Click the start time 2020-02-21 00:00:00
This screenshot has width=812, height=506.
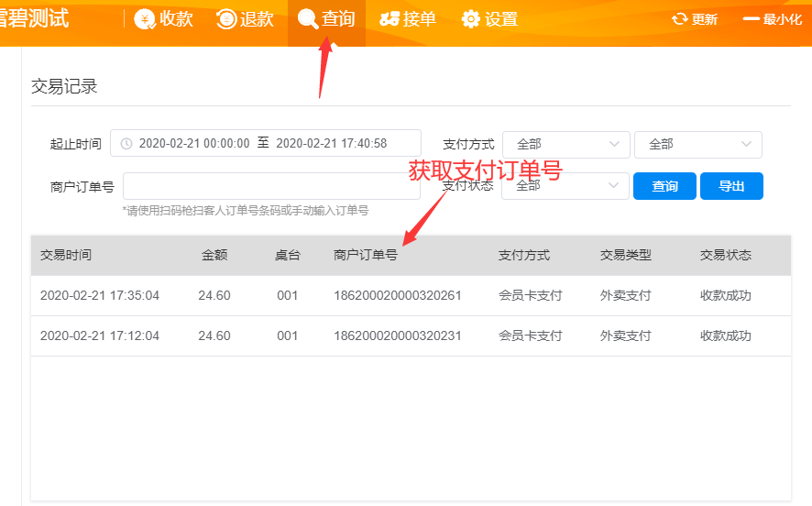[194, 144]
